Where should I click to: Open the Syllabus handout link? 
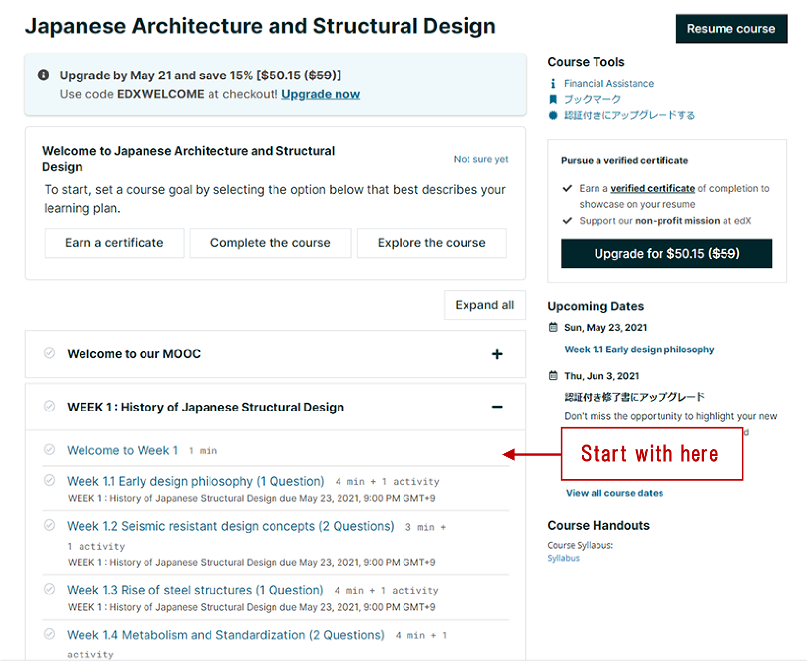(x=563, y=558)
